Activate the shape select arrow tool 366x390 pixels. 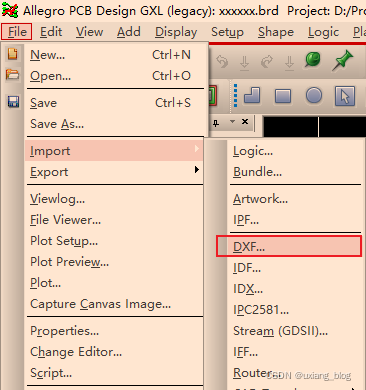[345, 96]
